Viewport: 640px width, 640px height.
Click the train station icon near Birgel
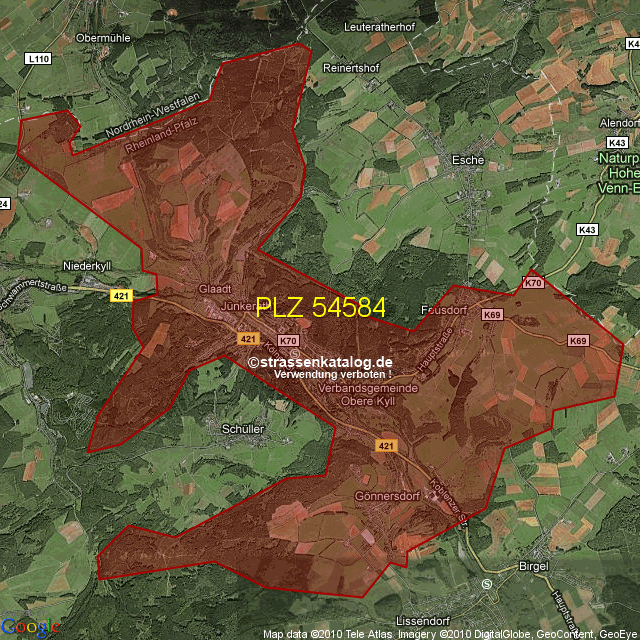[x=487, y=584]
